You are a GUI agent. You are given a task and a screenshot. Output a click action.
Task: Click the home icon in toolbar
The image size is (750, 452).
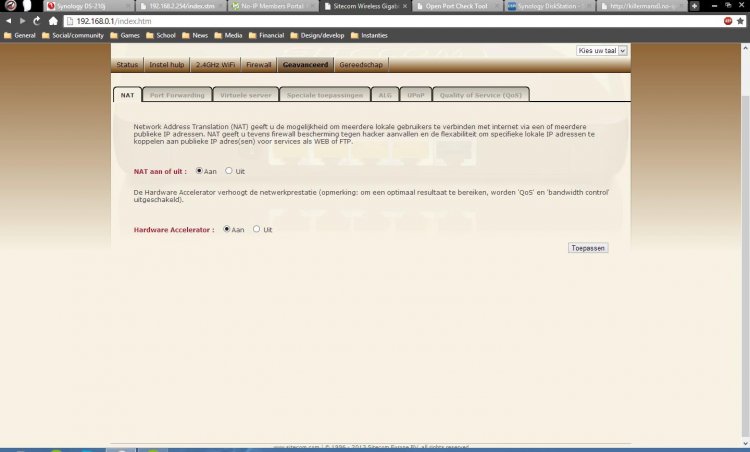pos(52,20)
